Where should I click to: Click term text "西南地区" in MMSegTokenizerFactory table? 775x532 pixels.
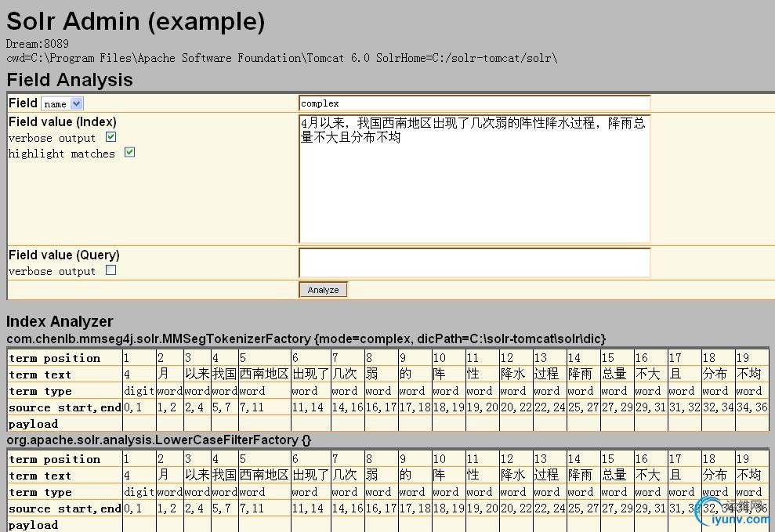point(264,374)
